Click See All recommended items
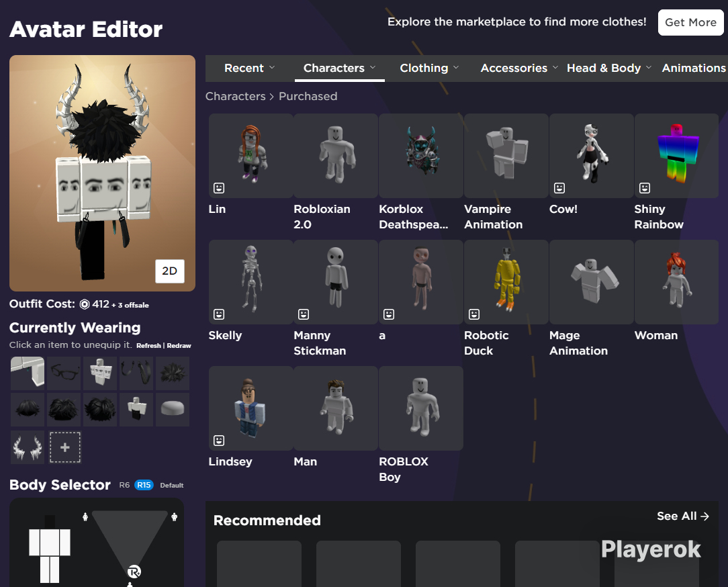Viewport: 728px width, 587px height. coord(683,516)
